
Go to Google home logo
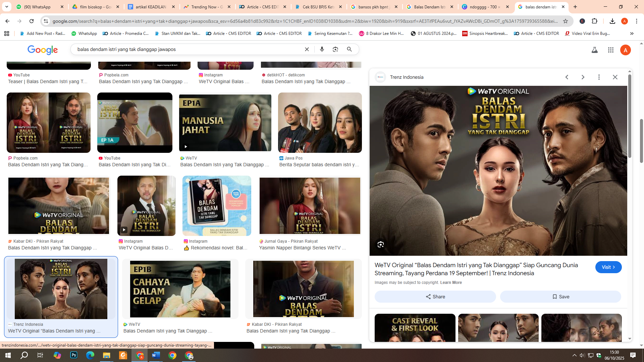tap(43, 50)
